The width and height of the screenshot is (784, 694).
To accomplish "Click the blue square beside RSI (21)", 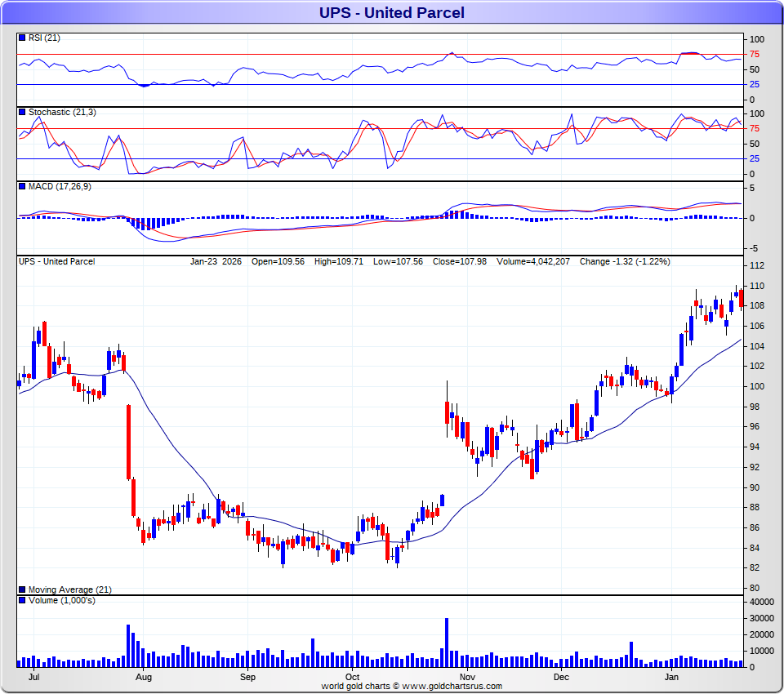I will (x=22, y=38).
